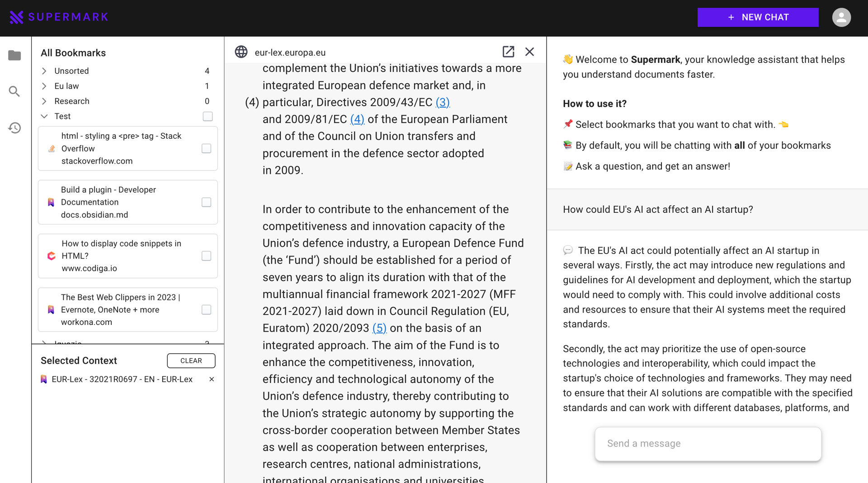This screenshot has width=868, height=483.
Task: Start a new chat
Action: [x=758, y=17]
